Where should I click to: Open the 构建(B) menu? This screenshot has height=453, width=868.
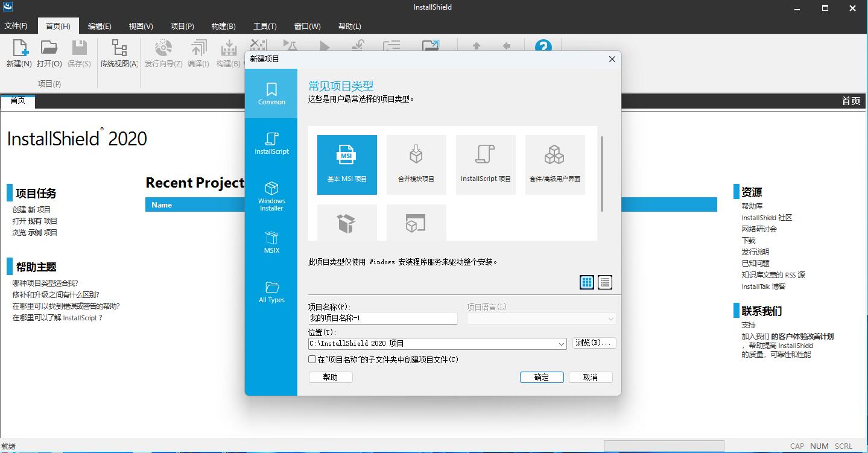224,26
